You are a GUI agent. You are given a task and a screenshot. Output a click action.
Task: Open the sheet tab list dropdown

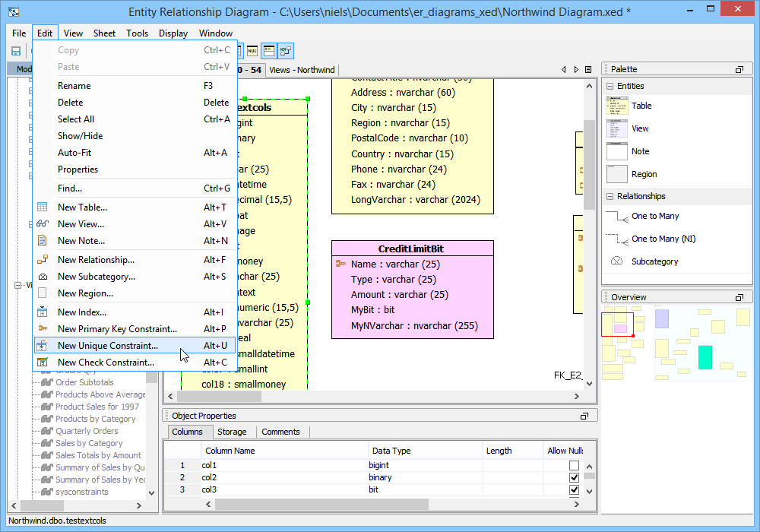pos(588,70)
